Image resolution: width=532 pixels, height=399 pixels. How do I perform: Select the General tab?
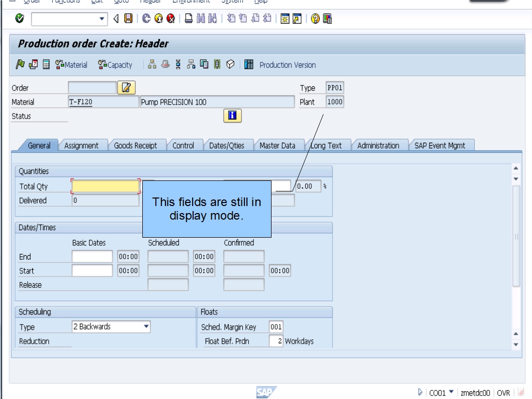[39, 145]
